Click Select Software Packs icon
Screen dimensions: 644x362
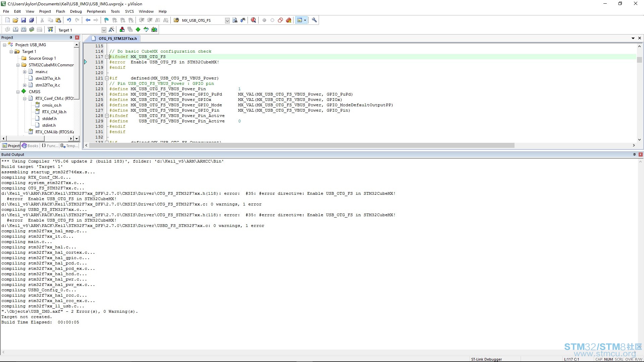[x=146, y=29]
